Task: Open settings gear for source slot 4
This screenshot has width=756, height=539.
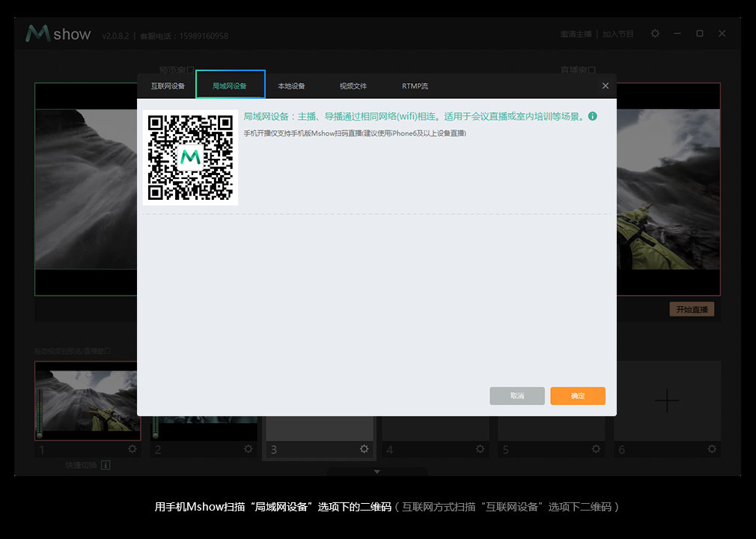Action: point(481,449)
